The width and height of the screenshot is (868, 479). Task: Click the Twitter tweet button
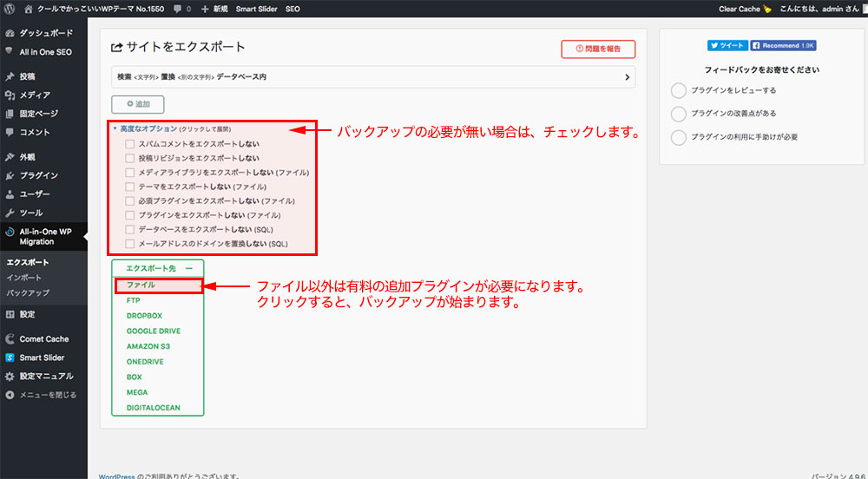point(727,45)
